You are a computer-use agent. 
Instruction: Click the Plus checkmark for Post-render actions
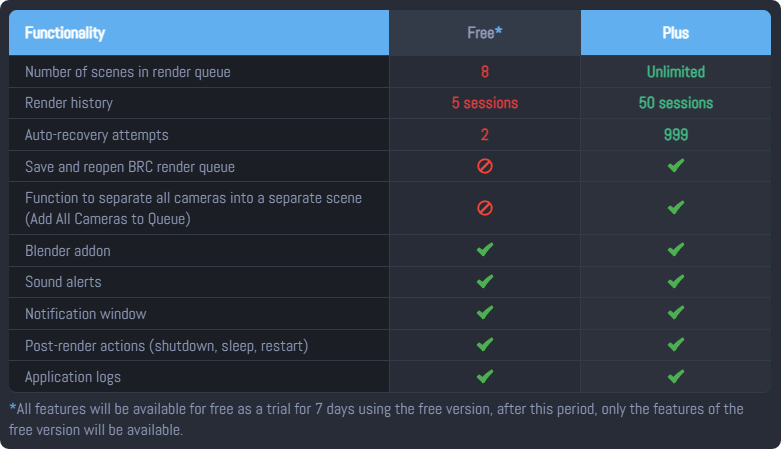pos(675,344)
